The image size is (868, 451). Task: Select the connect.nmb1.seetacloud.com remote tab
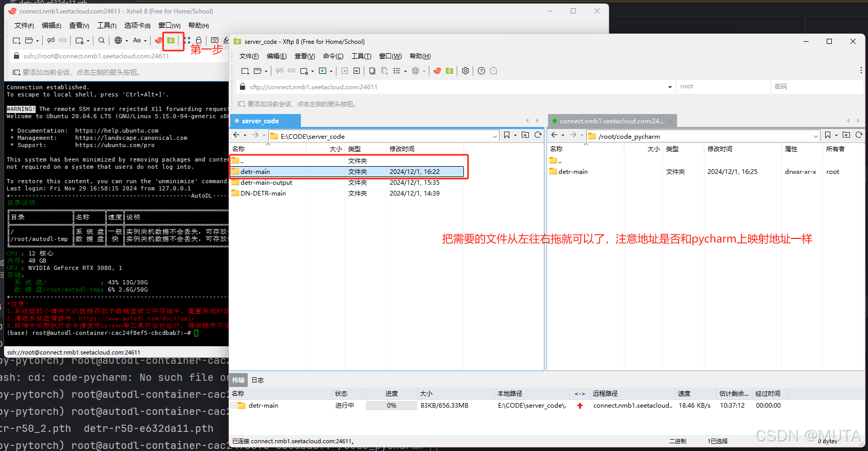pyautogui.click(x=612, y=121)
